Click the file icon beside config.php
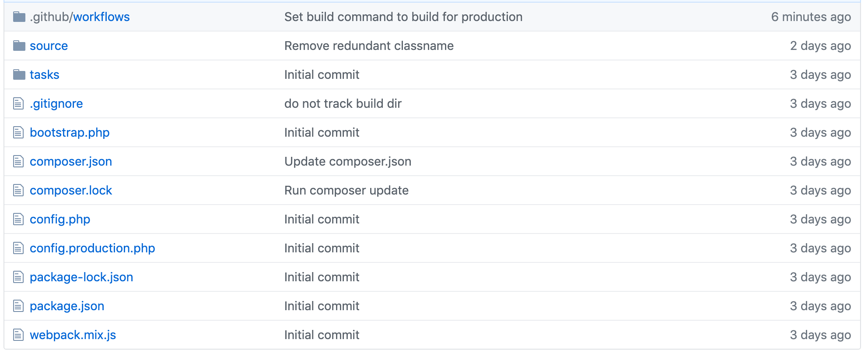This screenshot has height=354, width=868. (18, 219)
